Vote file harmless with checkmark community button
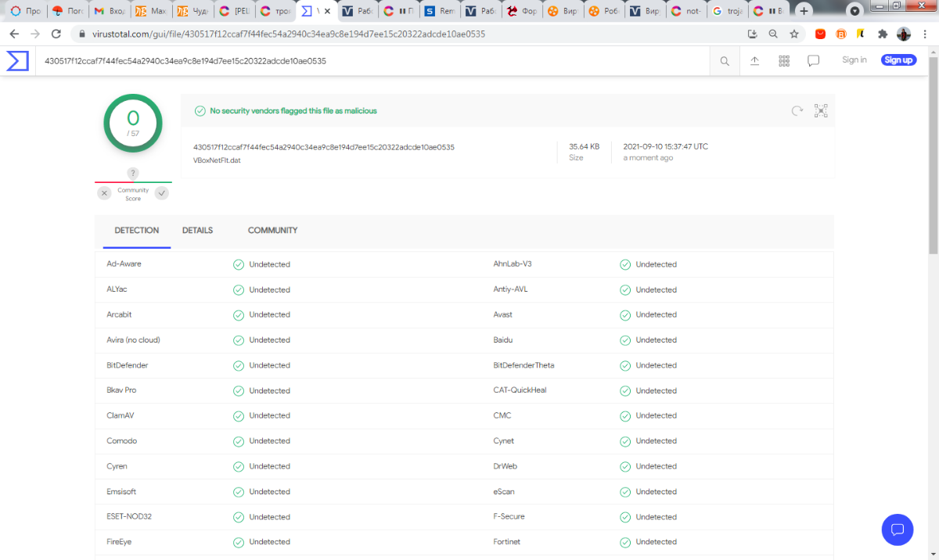The height and width of the screenshot is (560, 939). (x=162, y=193)
